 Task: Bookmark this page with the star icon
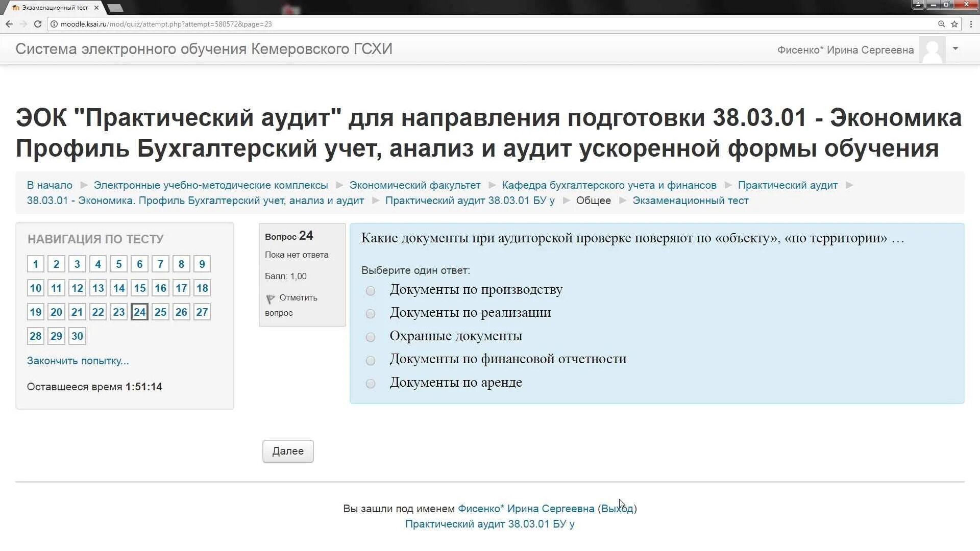coord(954,24)
